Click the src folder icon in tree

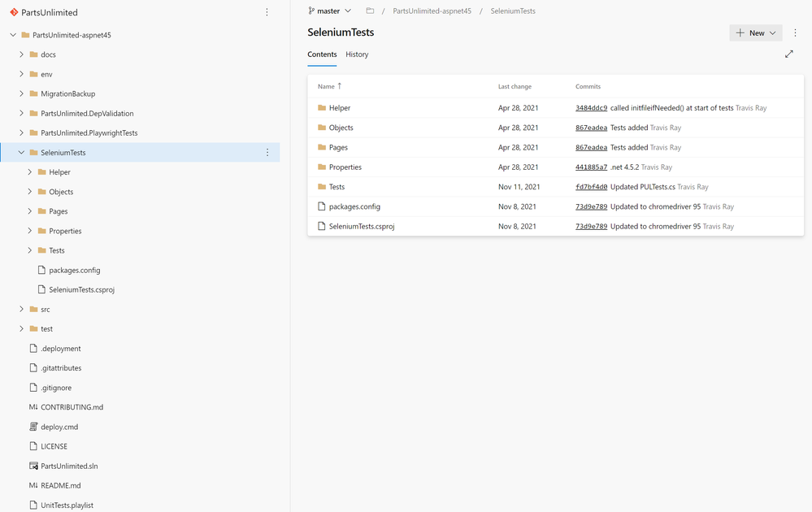click(x=33, y=309)
